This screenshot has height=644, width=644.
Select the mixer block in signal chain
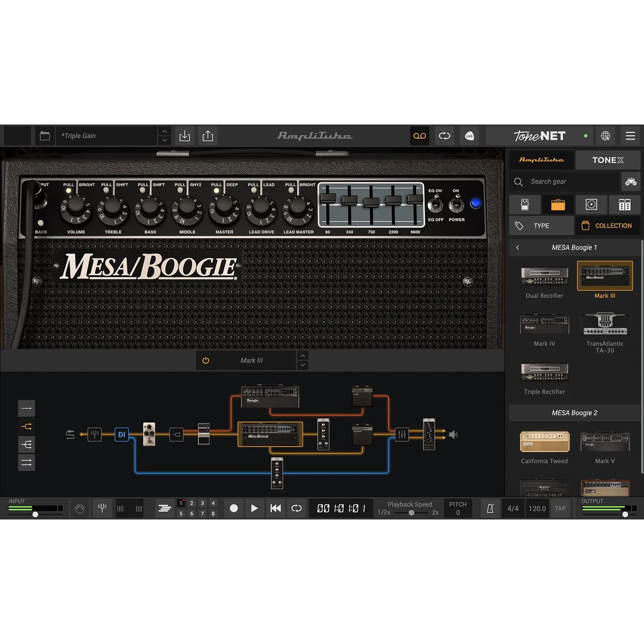[402, 434]
